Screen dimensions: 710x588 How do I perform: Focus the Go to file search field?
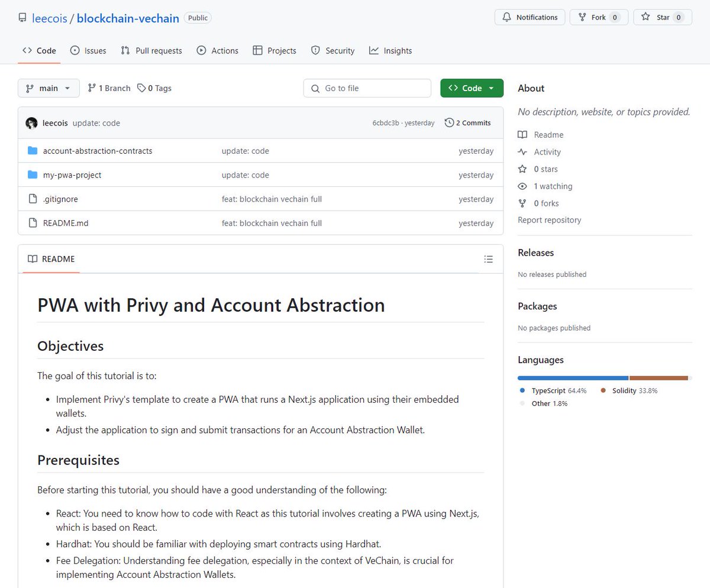367,88
